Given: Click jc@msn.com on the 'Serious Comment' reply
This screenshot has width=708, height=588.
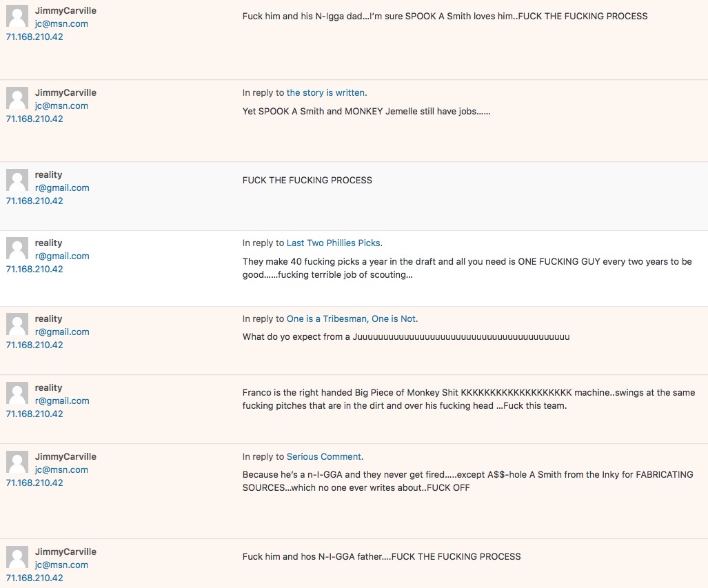Looking at the screenshot, I should [x=61, y=469].
